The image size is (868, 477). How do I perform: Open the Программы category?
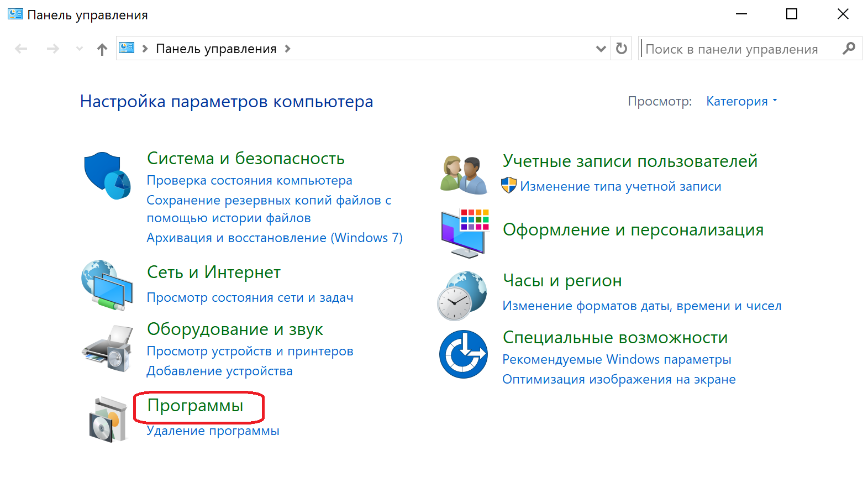195,405
